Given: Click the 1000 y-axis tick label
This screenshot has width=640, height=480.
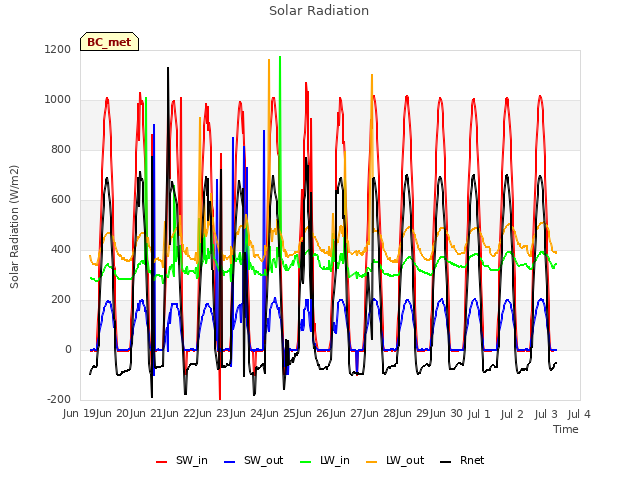Looking at the screenshot, I should coord(58,99).
